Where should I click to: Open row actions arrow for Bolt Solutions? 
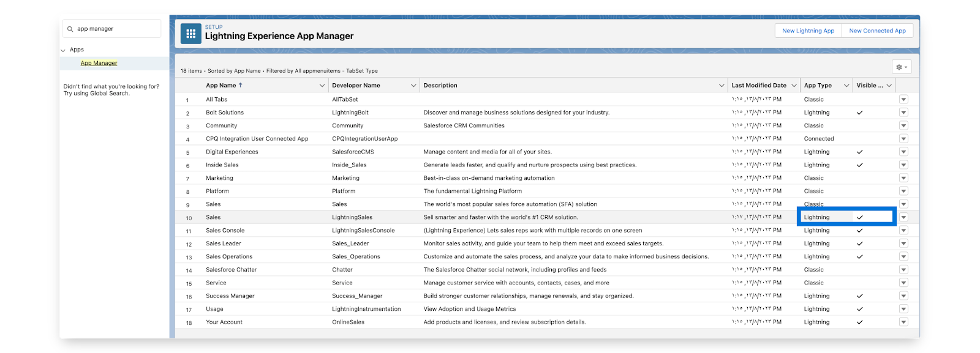tap(903, 113)
